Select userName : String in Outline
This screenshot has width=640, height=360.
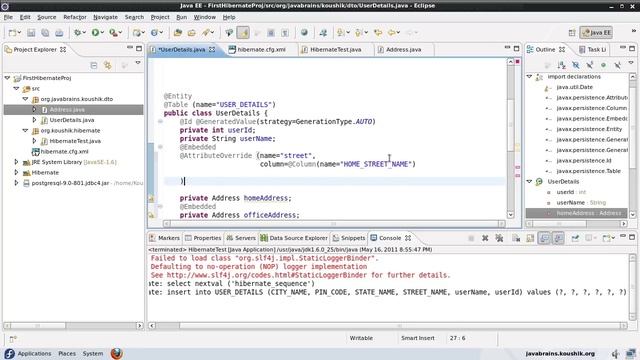(x=581, y=202)
